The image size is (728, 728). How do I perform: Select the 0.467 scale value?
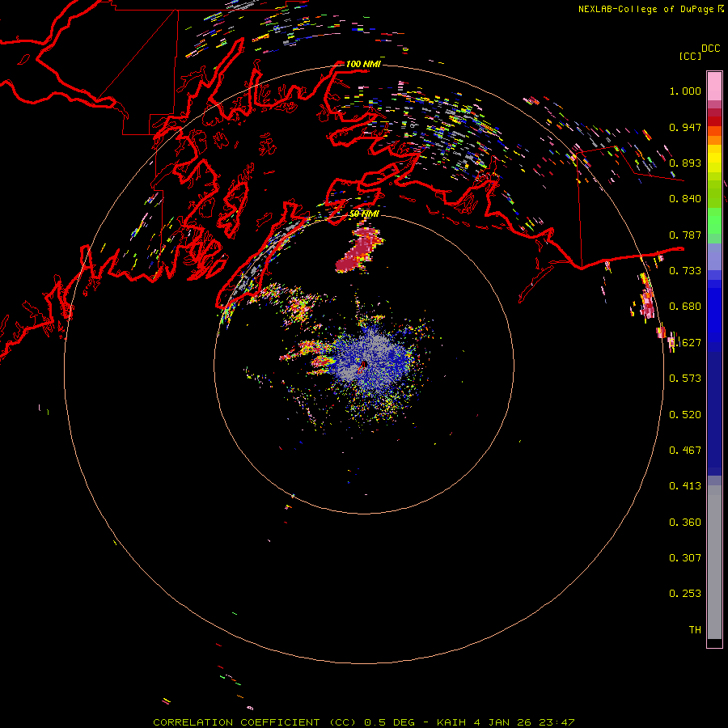(x=685, y=451)
